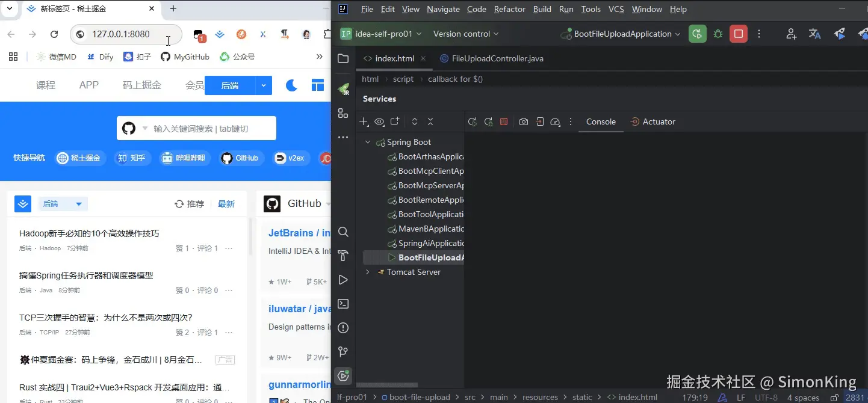Open the profiler gauge icon in Services
This screenshot has width=868, height=403.
(556, 122)
